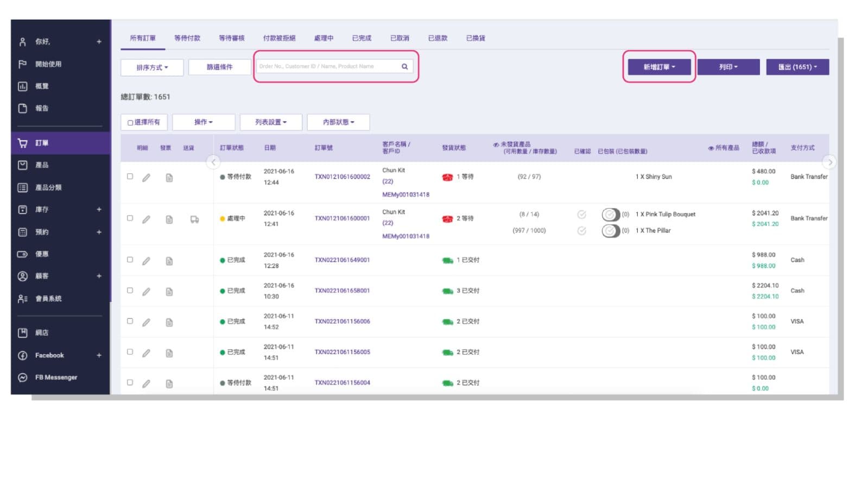868x504 pixels.
Task: Switch to 等待付款 pending payment tab
Action: click(x=187, y=38)
